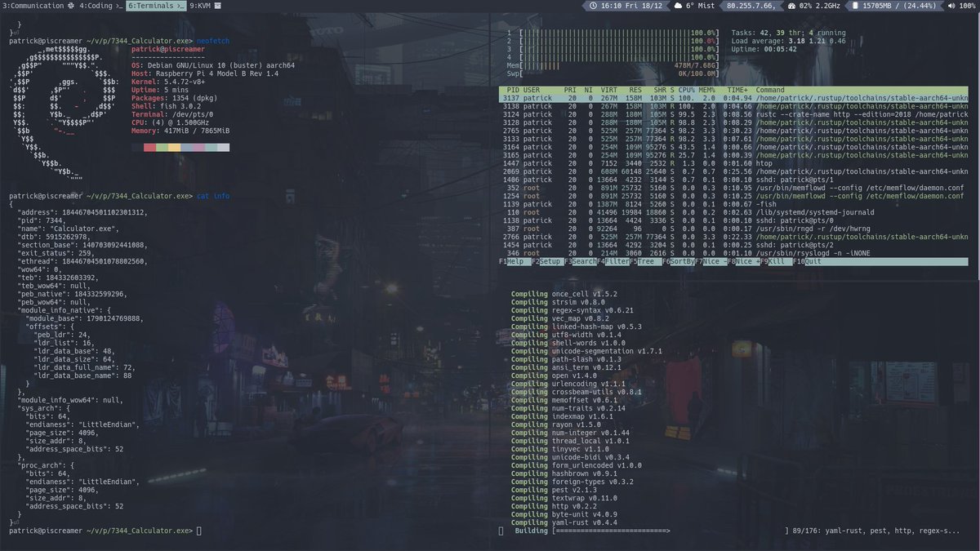Image resolution: width=980 pixels, height=551 pixels.
Task: Click the terminal prompt icon beside 4:Coding
Action: (x=119, y=6)
